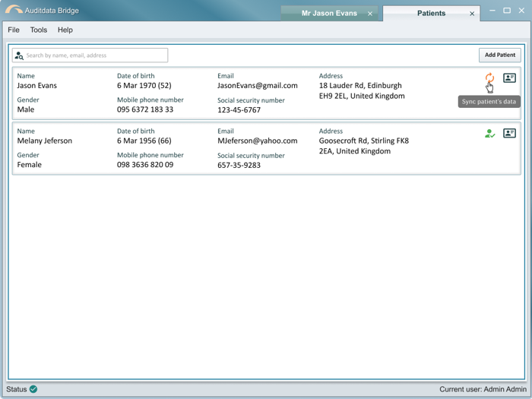Open the Tools menu
Viewport: 532px width, 399px height.
[39, 30]
